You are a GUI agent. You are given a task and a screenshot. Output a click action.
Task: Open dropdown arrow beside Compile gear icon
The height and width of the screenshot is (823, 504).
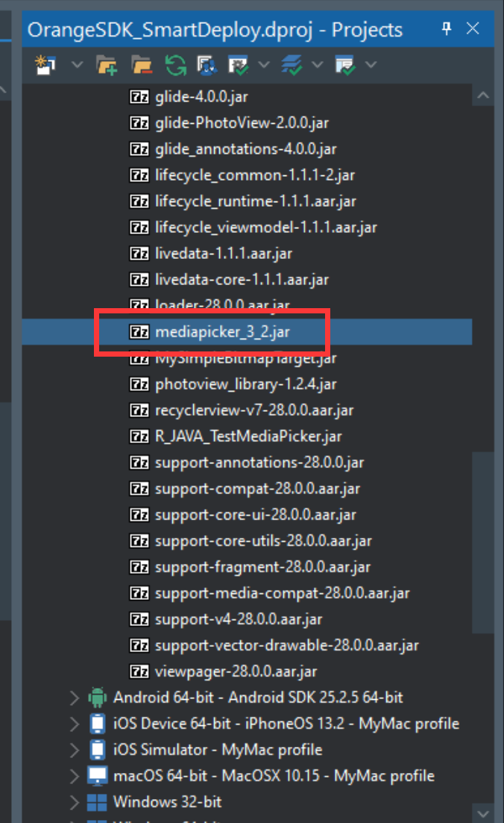[264, 65]
